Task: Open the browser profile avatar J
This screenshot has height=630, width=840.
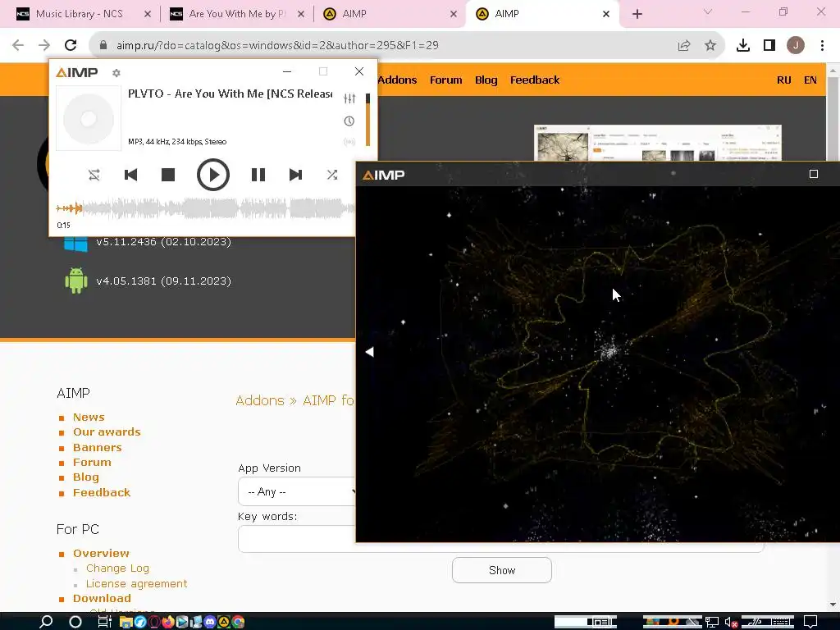Action: click(x=796, y=46)
